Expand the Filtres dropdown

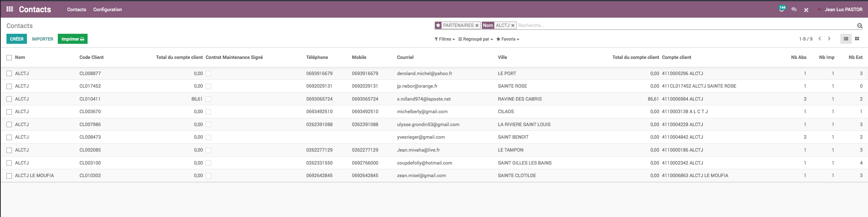[445, 39]
